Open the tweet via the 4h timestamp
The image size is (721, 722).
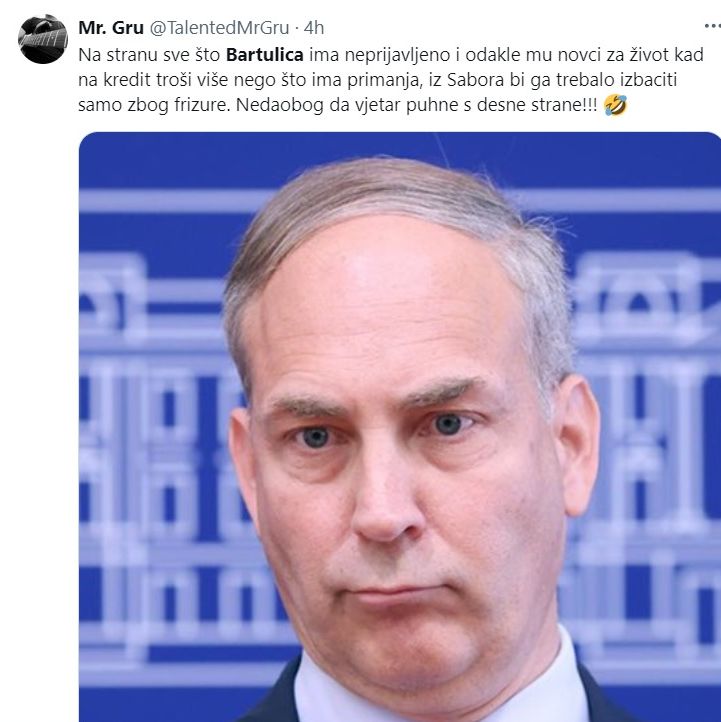[314, 28]
